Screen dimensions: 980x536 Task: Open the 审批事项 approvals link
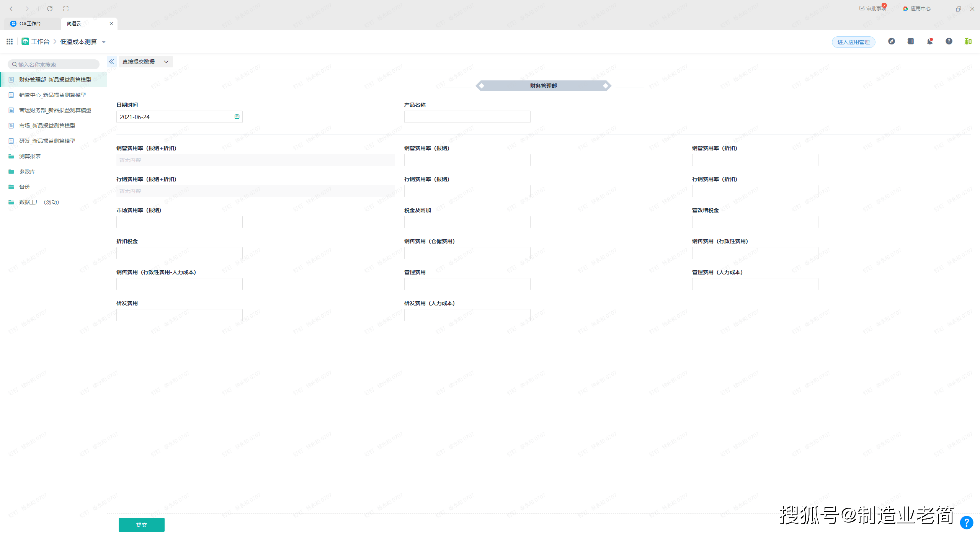[x=872, y=8]
